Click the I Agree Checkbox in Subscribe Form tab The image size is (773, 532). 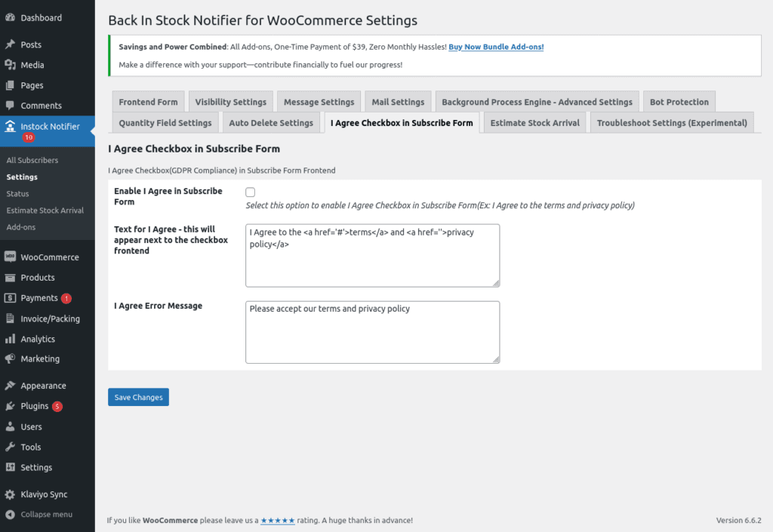click(x=402, y=123)
